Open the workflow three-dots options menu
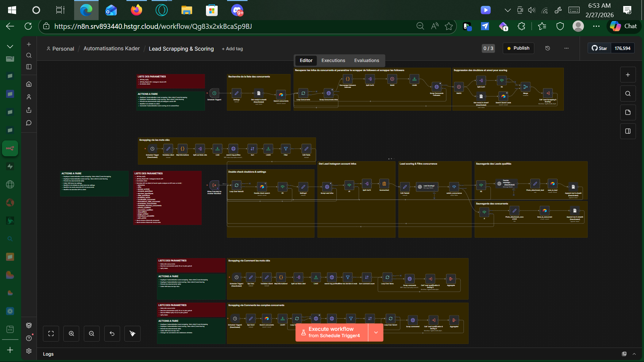This screenshot has height=362, width=644. 567,48
